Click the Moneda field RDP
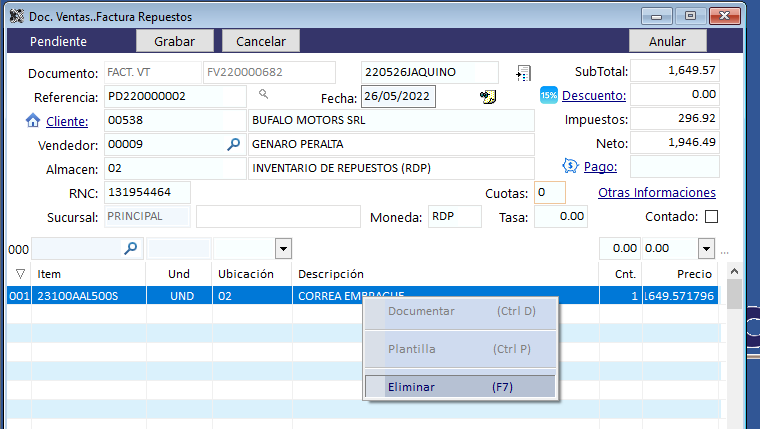Image resolution: width=760 pixels, height=429 pixels. coord(455,216)
